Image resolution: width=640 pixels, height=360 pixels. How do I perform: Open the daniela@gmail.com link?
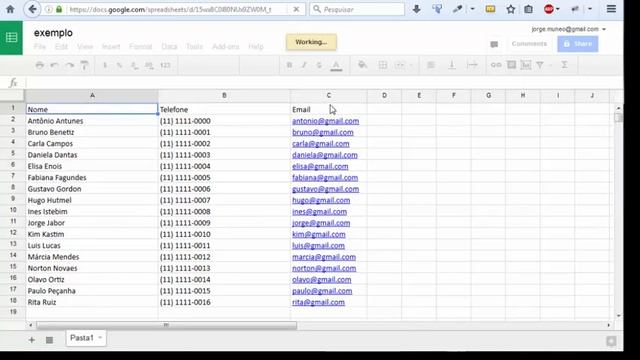[x=325, y=155]
